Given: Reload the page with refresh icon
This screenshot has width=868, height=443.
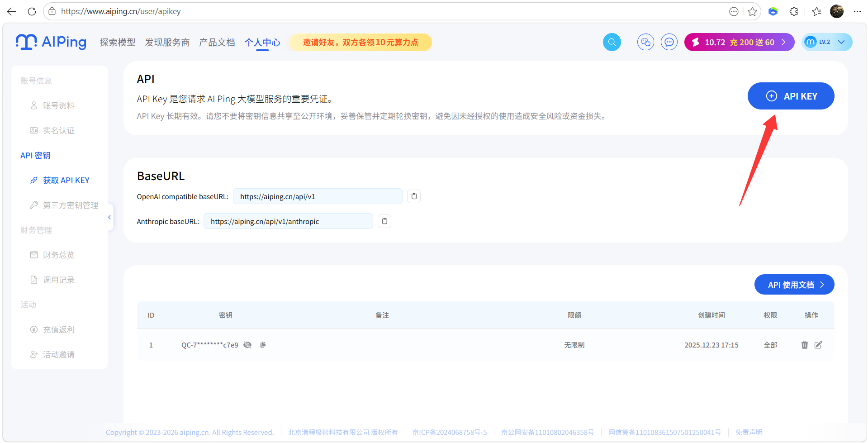Looking at the screenshot, I should click(32, 11).
